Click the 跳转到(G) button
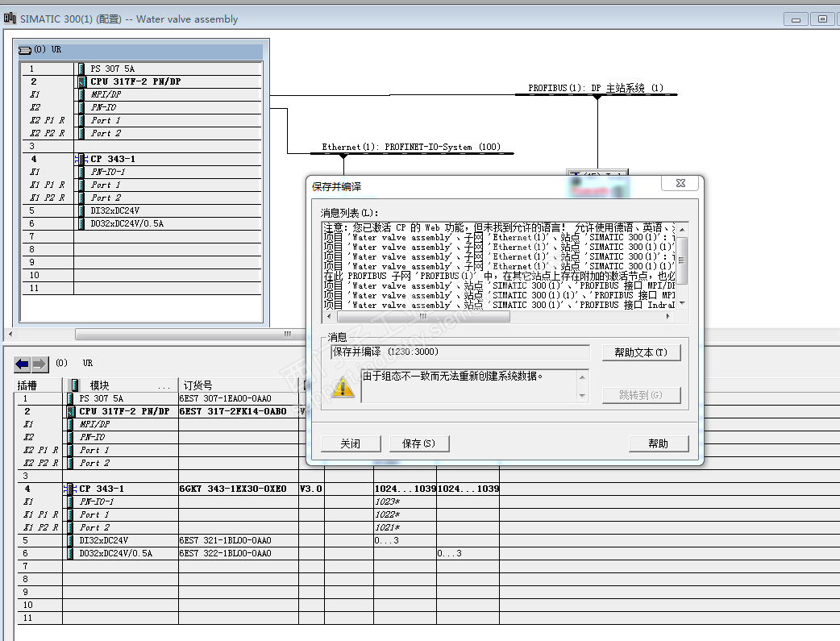The image size is (840, 641). [x=641, y=396]
